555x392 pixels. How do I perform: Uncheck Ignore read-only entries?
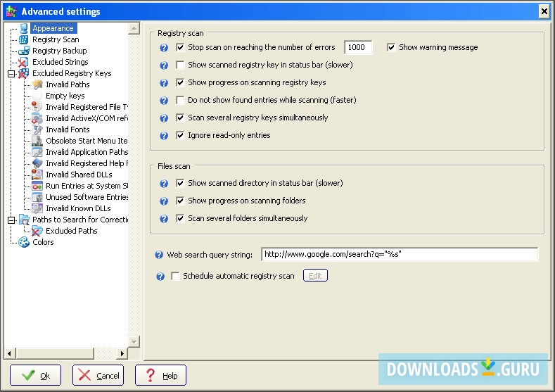click(180, 135)
